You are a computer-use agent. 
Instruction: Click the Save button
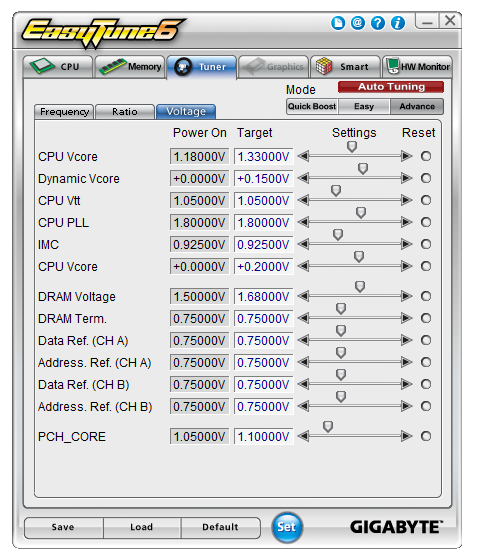click(64, 527)
